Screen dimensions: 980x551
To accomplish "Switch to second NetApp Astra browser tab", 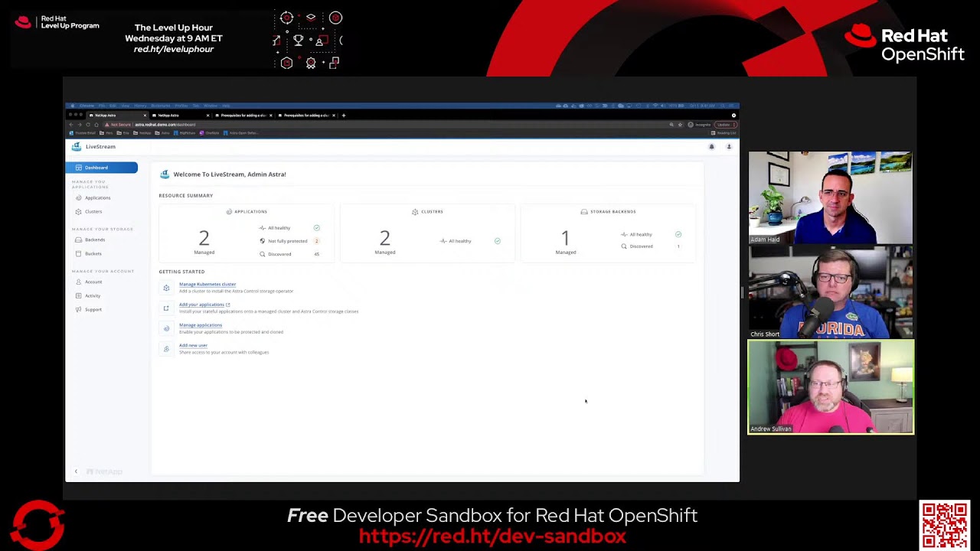I will click(x=181, y=116).
